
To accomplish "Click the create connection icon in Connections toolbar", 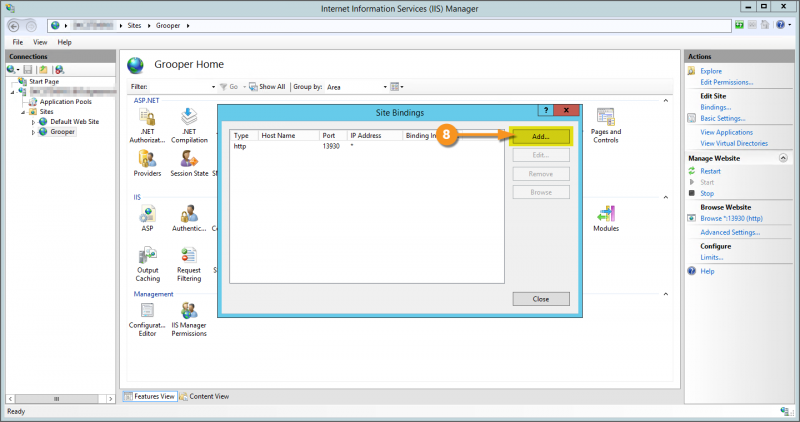I will pyautogui.click(x=12, y=69).
